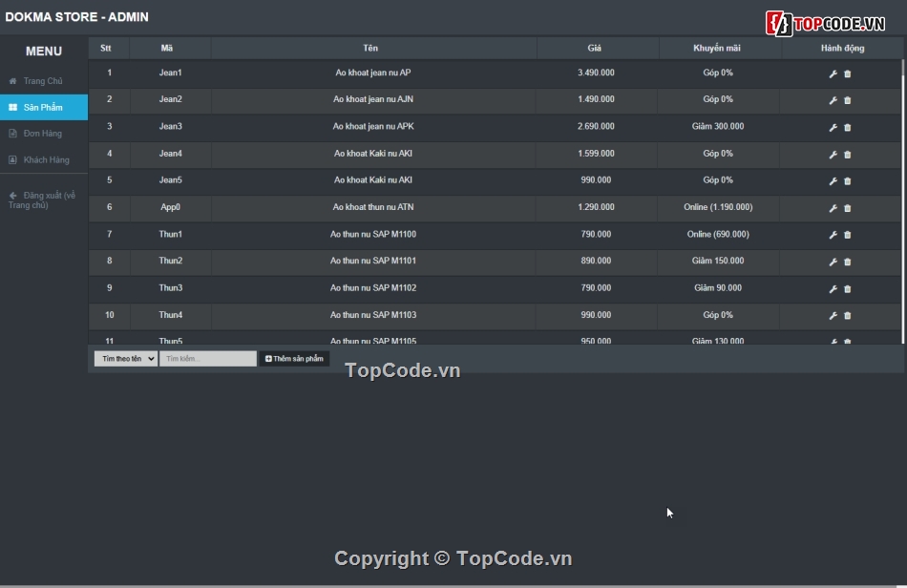Image resolution: width=907 pixels, height=588 pixels.
Task: Click the wrench icon in App0 row
Action: pyautogui.click(x=833, y=208)
